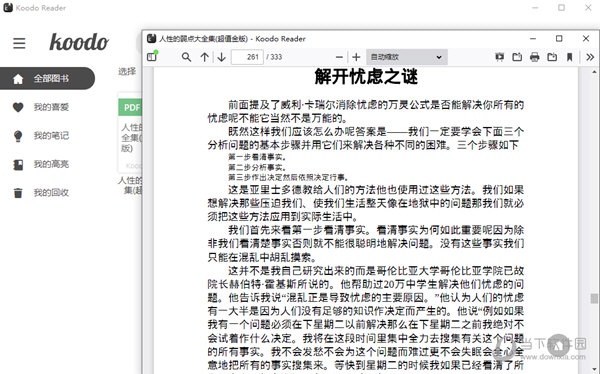Click the open file icon in PDF toolbar

pos(517,57)
